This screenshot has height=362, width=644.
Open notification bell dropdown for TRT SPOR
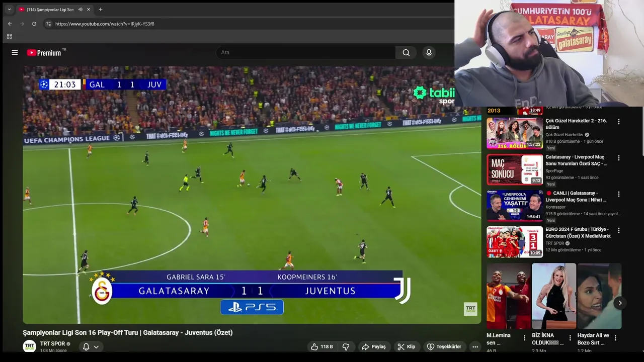click(91, 347)
